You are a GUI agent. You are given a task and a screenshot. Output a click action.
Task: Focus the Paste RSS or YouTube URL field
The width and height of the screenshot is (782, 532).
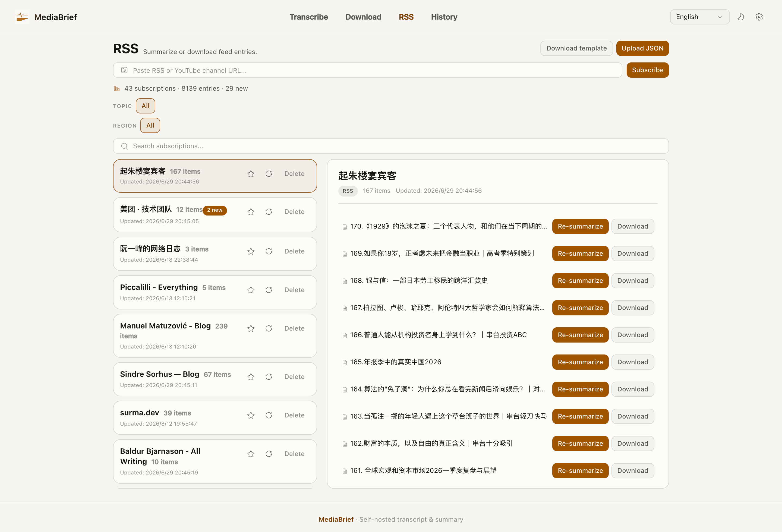[x=367, y=70]
